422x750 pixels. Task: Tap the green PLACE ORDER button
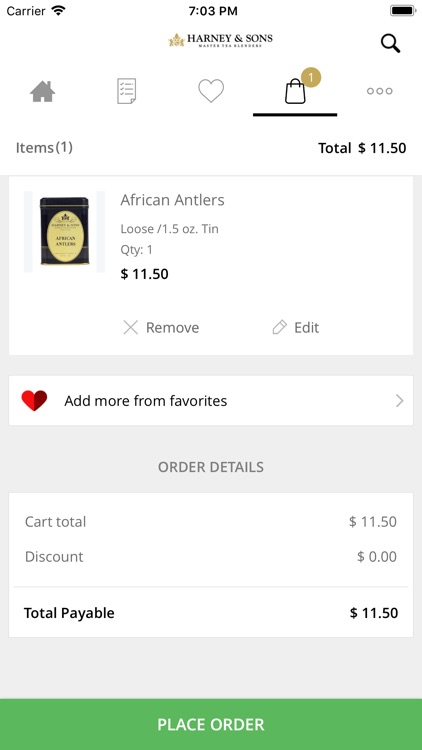click(211, 724)
